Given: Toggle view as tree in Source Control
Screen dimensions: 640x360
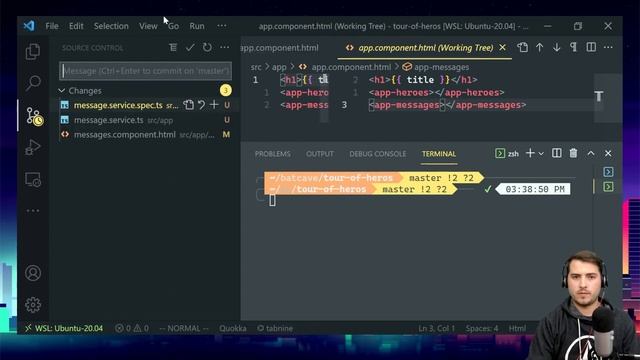Looking at the screenshot, I should (173, 48).
